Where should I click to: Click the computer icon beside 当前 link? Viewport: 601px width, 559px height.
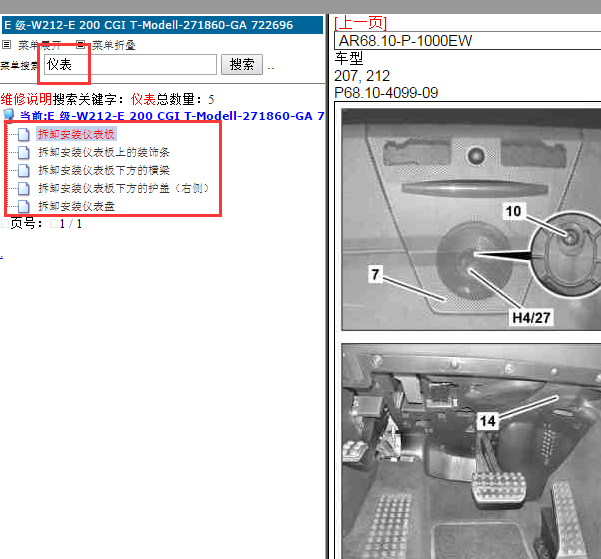8,115
